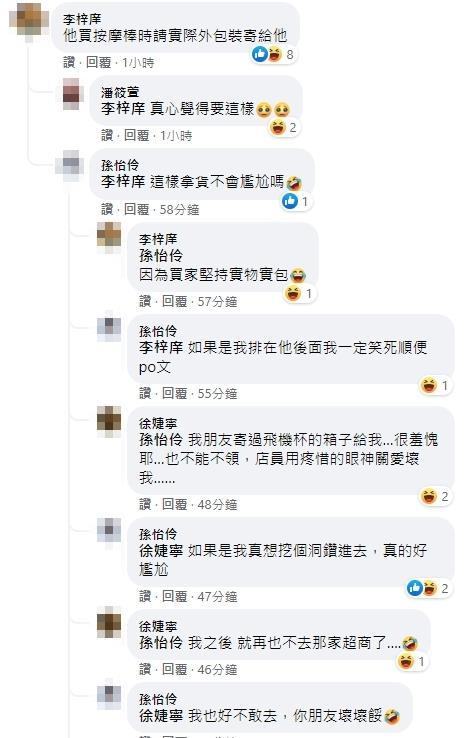Click the 李梓庠 mention in the 笑死 comment
Screen dimensions: 469x738
[x=161, y=347]
